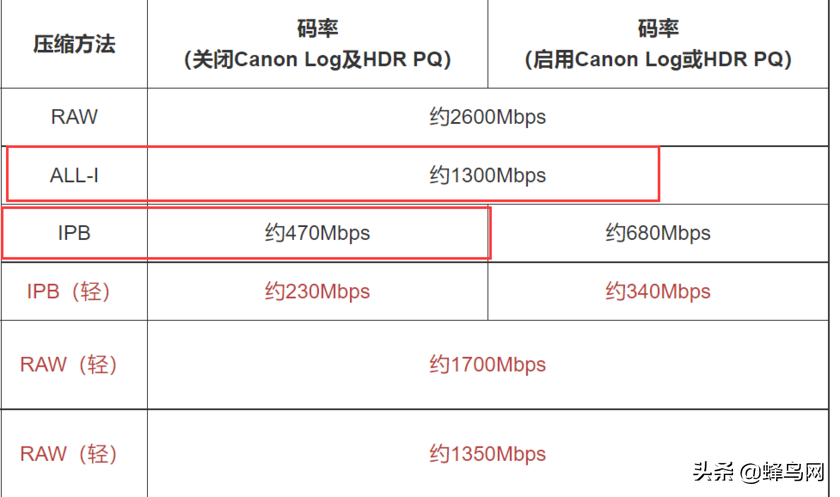Select the 约1700Mbps bitrate cell

point(488,365)
